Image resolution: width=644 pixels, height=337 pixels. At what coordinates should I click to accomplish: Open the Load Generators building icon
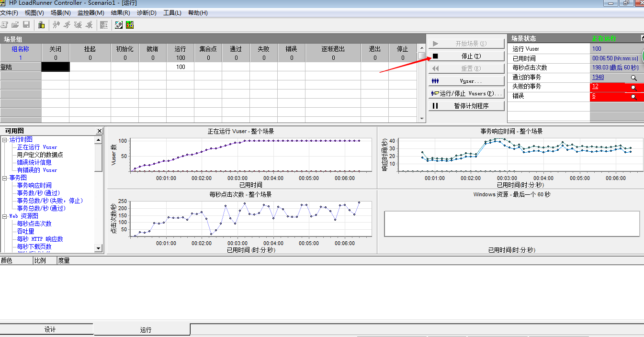pos(42,24)
